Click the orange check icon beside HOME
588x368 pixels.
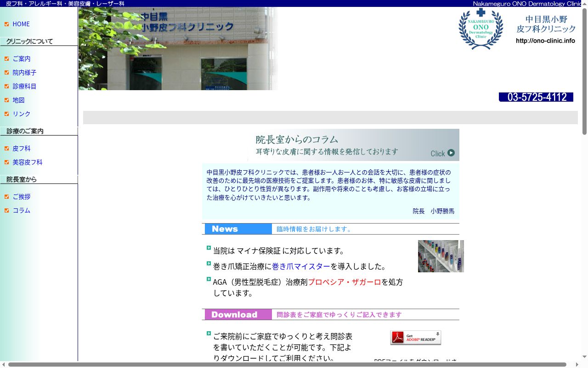pyautogui.click(x=7, y=24)
